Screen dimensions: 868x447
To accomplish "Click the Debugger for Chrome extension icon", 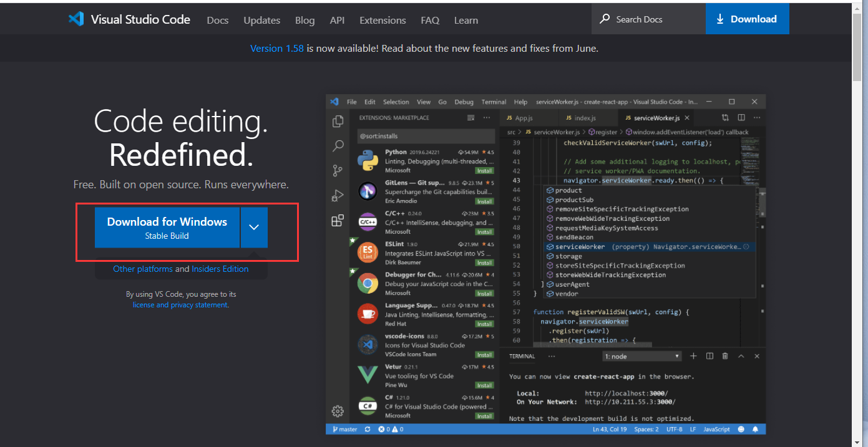I will 368,283.
